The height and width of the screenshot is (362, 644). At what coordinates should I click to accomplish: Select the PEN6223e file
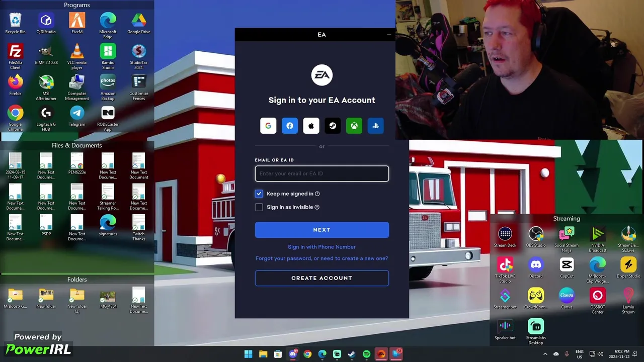click(x=77, y=164)
